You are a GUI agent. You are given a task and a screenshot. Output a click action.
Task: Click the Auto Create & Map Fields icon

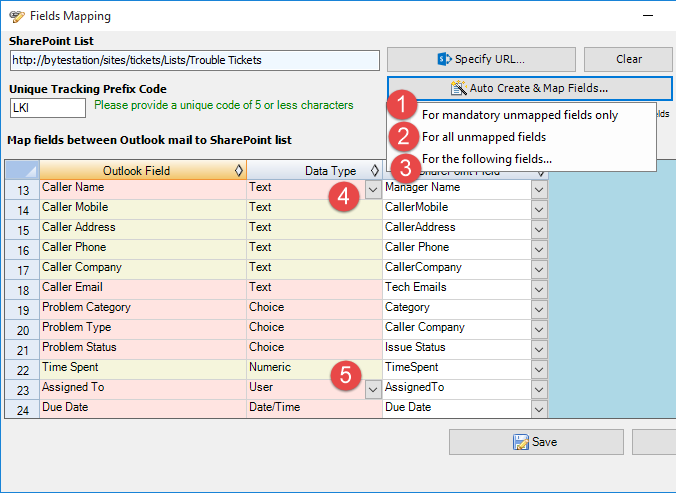point(459,88)
